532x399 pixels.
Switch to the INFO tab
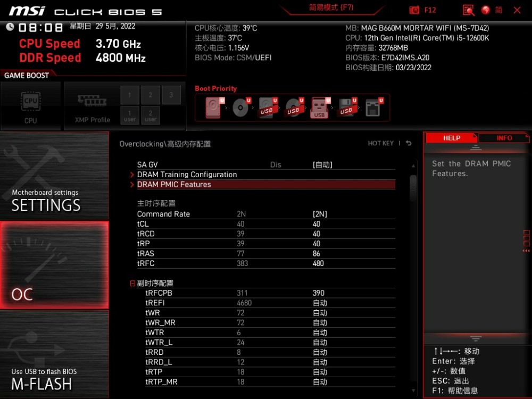[x=504, y=138]
